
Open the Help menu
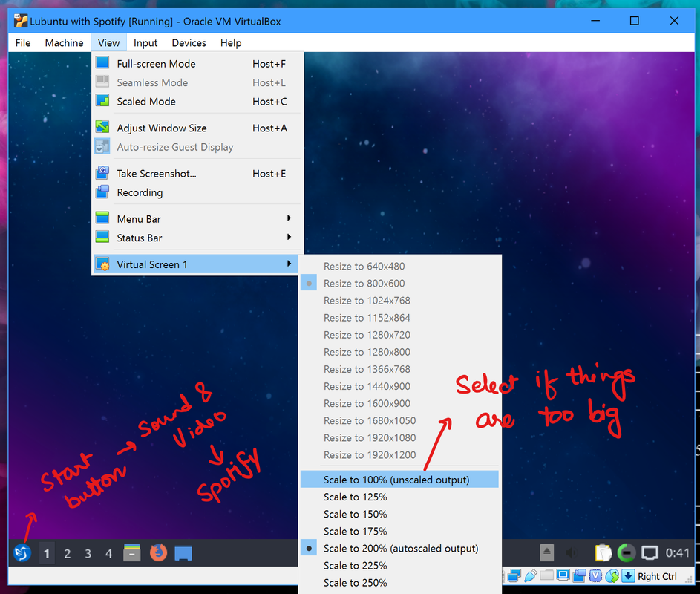(x=231, y=42)
